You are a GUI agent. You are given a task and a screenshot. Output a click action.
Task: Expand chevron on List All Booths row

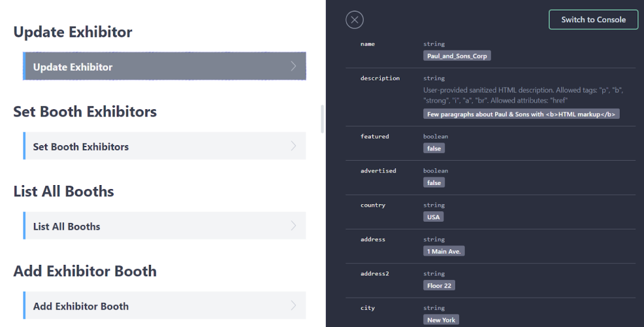click(x=293, y=226)
